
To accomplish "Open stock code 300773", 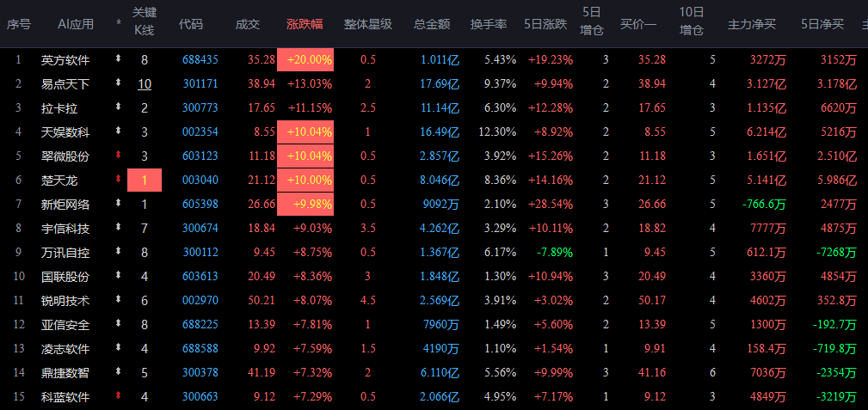I will click(x=200, y=108).
